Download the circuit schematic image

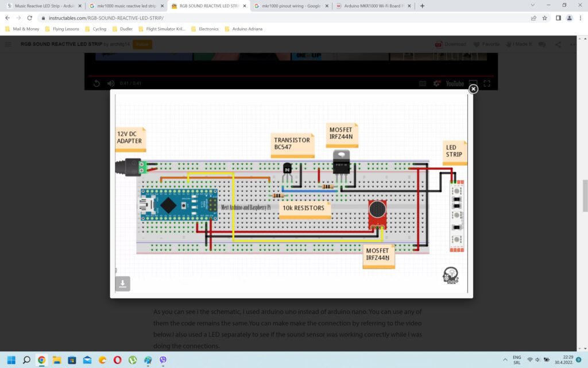(x=122, y=283)
